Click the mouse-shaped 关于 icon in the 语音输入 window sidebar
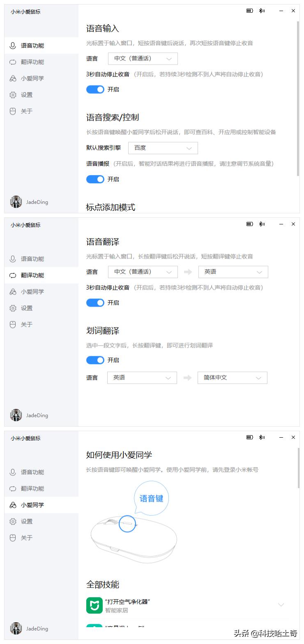 [13, 111]
